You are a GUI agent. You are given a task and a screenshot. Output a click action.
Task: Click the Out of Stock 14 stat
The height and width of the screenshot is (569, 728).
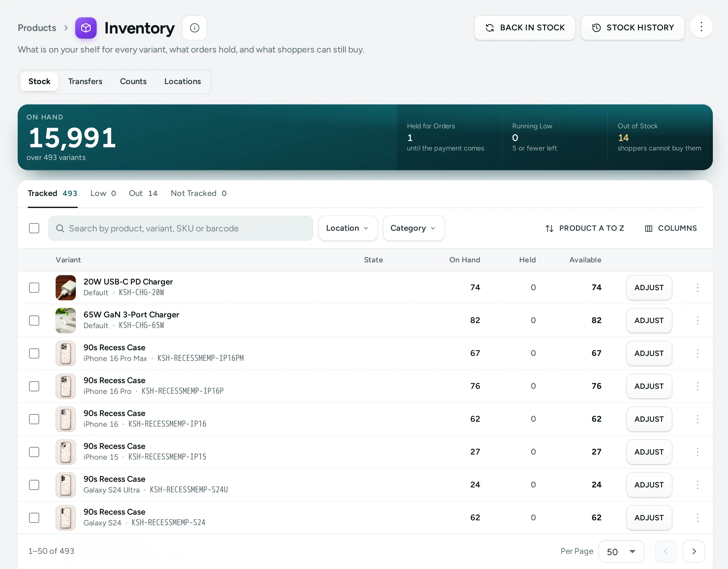[x=659, y=137]
